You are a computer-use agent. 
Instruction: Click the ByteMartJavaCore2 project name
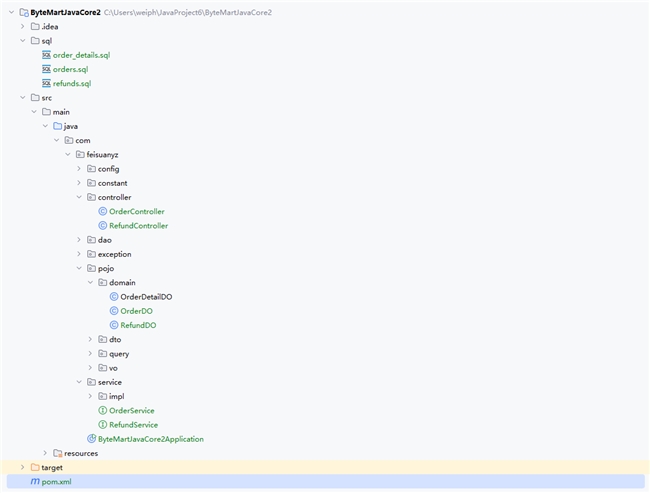pyautogui.click(x=65, y=12)
